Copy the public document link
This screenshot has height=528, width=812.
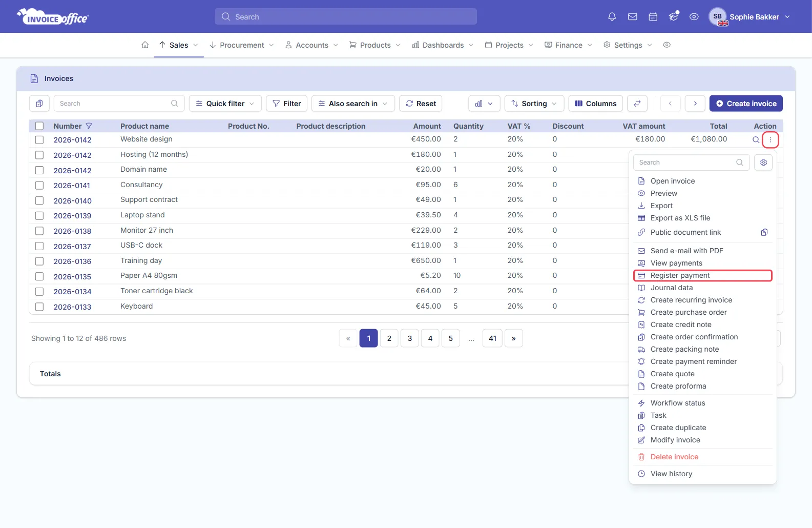764,232
